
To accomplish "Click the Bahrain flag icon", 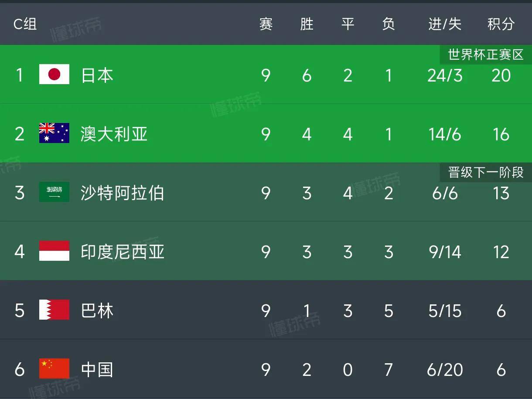I will [x=54, y=310].
